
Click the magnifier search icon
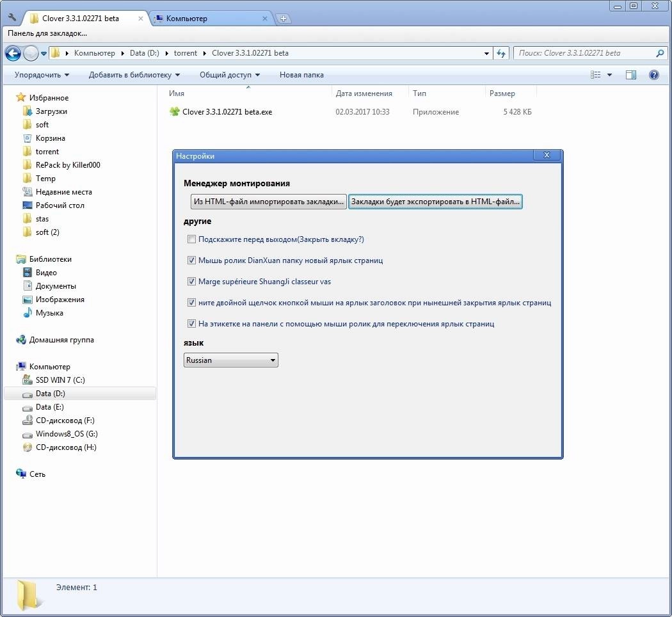pyautogui.click(x=660, y=53)
